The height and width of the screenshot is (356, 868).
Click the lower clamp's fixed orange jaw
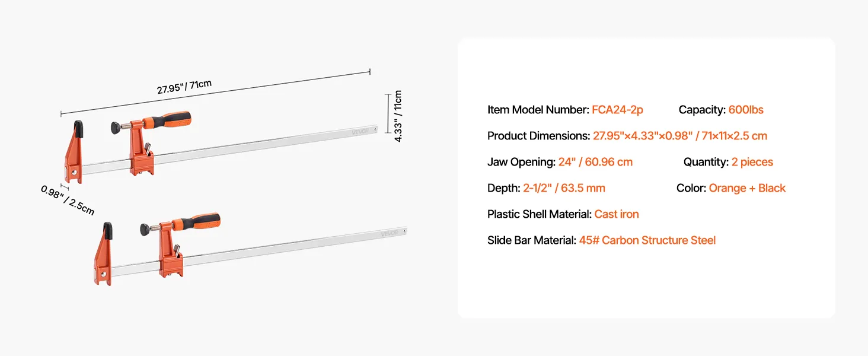103,254
